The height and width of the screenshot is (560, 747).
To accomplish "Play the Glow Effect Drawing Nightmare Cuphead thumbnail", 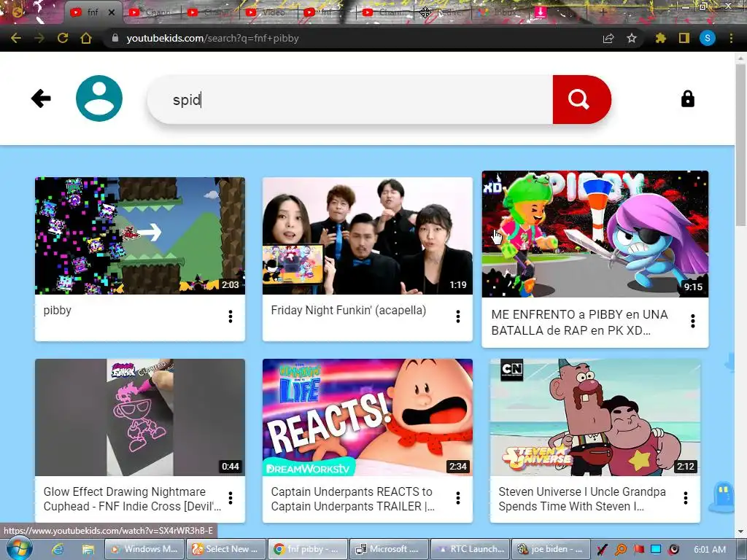I will tap(140, 417).
